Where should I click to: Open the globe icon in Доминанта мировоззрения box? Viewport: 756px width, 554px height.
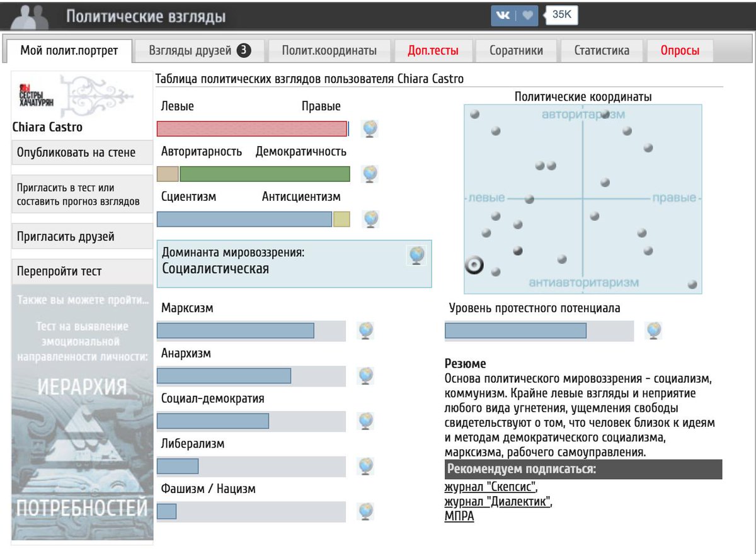point(416,255)
